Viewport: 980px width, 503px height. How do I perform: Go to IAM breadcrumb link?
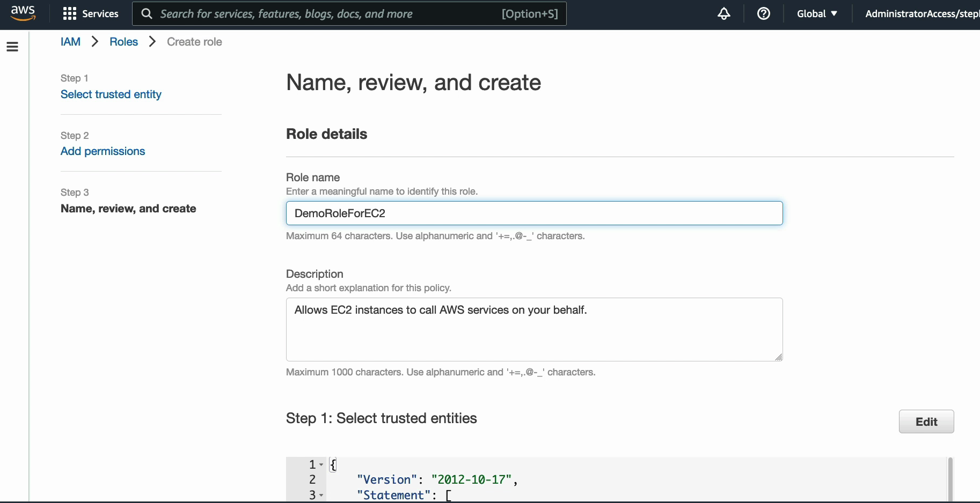[70, 42]
